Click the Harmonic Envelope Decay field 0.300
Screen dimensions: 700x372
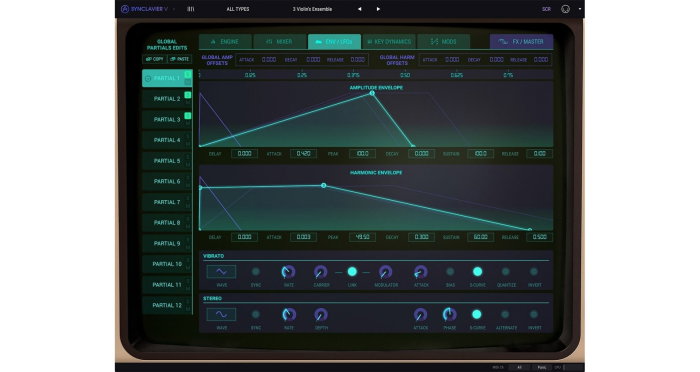[421, 237]
